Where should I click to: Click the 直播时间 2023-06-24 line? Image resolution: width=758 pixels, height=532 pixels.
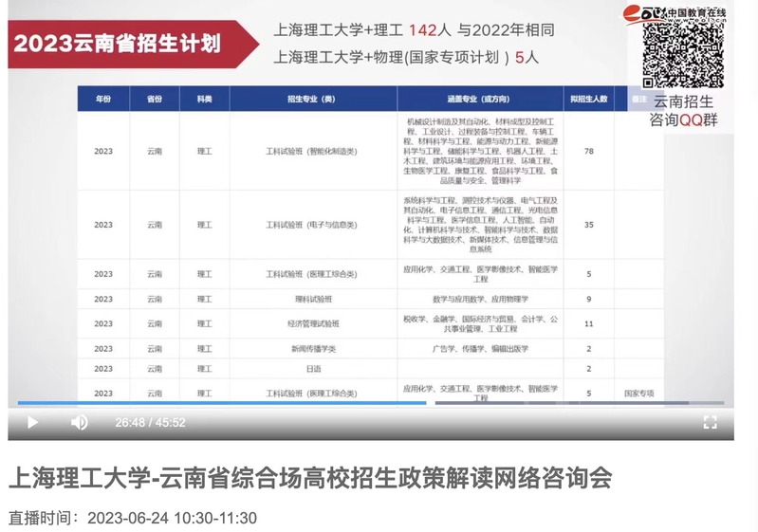click(133, 518)
